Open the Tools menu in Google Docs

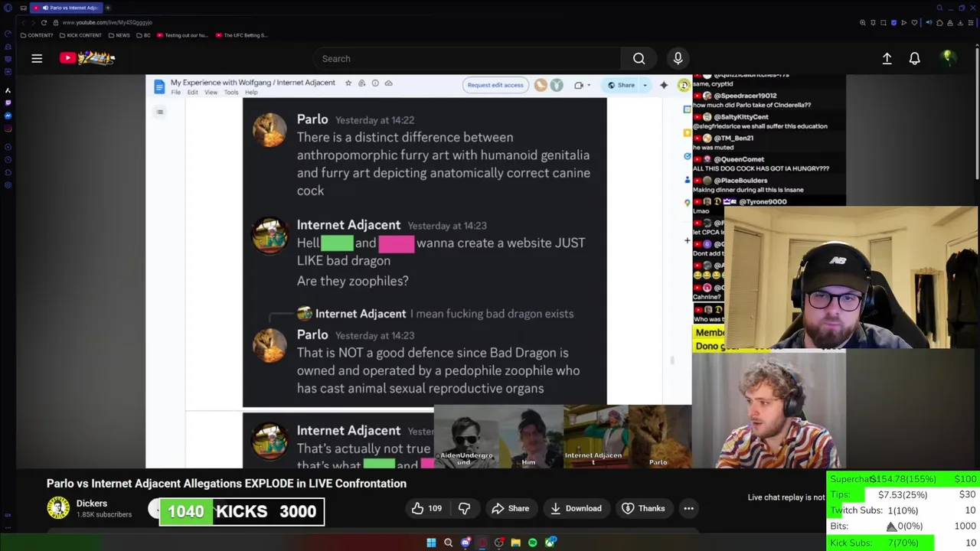(231, 93)
